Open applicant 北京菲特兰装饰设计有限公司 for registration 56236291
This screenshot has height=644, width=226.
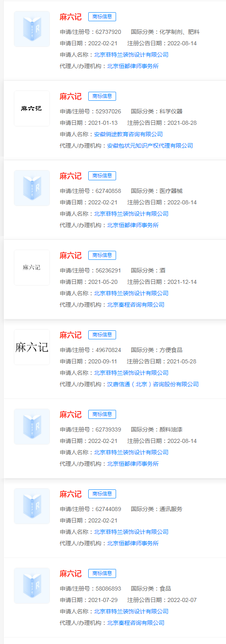click(x=131, y=293)
